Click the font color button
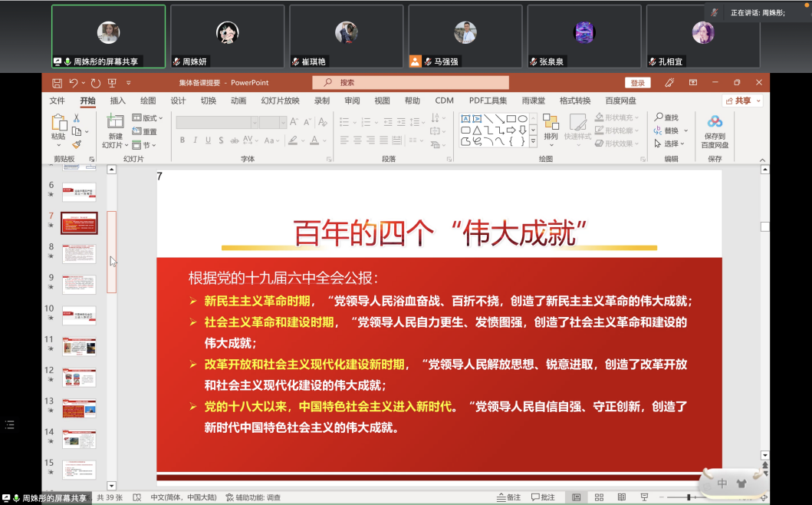Viewport: 812px width, 505px height. pyautogui.click(x=314, y=140)
